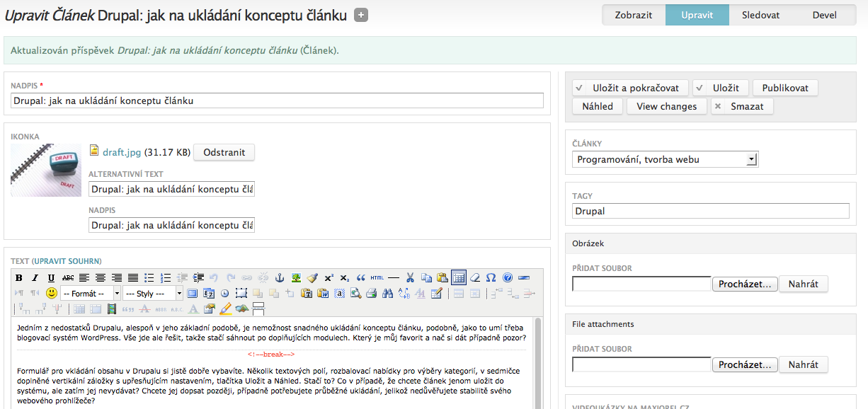Delete the article with Smazat
The height and width of the screenshot is (409, 868).
coord(742,106)
